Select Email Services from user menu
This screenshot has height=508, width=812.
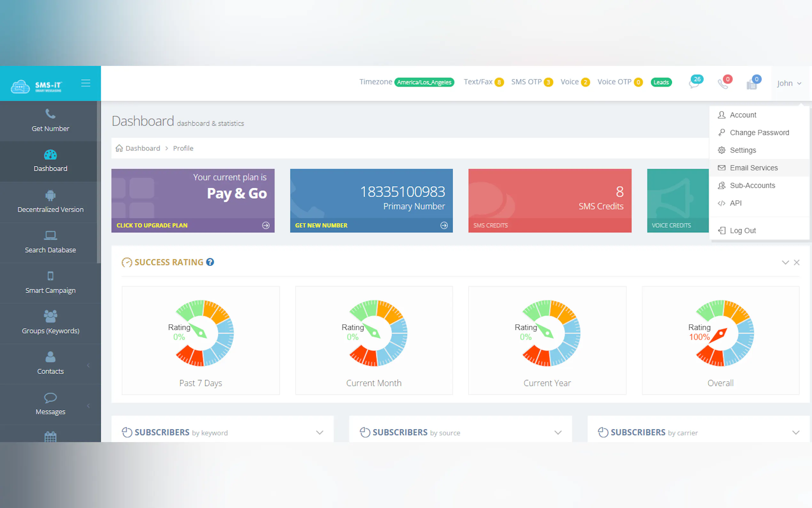click(x=753, y=168)
